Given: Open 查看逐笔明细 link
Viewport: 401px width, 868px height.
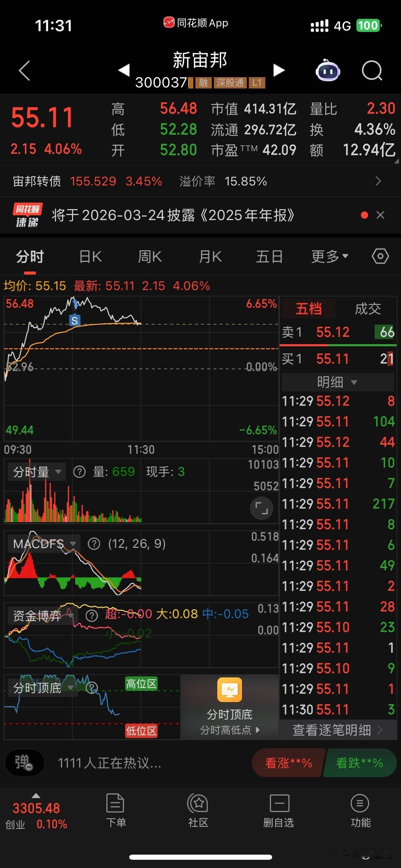Looking at the screenshot, I should [338, 730].
